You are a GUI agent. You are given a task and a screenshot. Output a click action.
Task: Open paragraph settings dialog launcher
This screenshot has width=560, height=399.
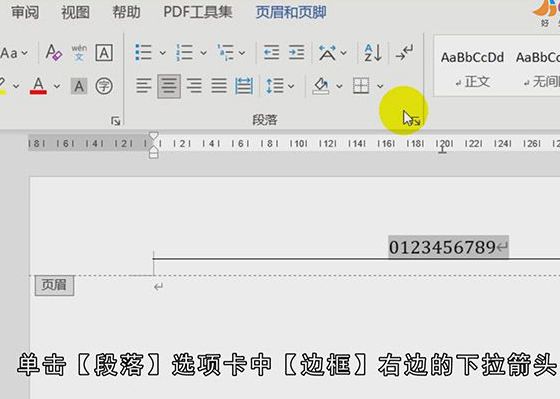pos(416,121)
